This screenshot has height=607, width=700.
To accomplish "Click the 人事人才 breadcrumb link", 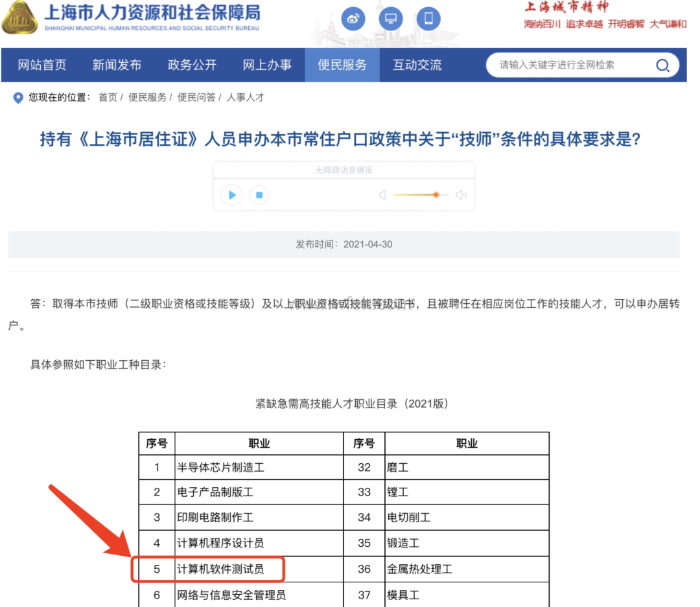I will coord(245,98).
